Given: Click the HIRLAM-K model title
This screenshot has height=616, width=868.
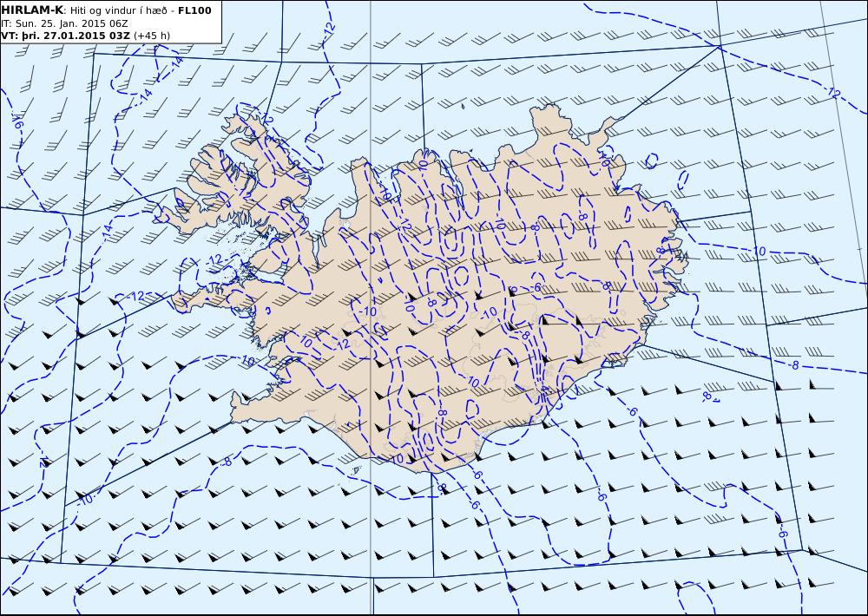Looking at the screenshot, I should tap(32, 10).
